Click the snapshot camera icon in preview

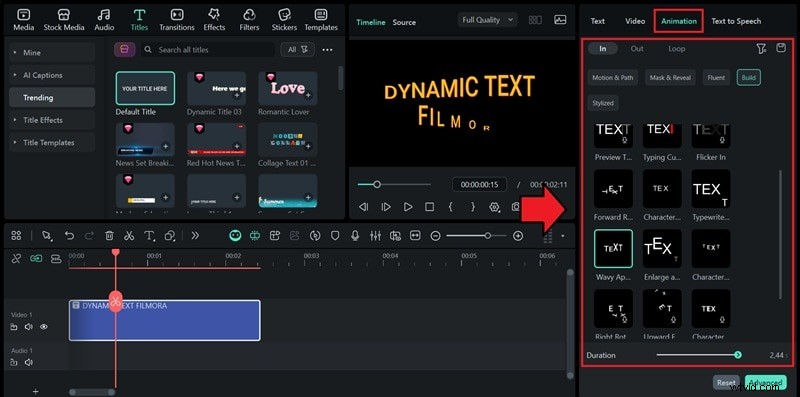click(x=515, y=207)
